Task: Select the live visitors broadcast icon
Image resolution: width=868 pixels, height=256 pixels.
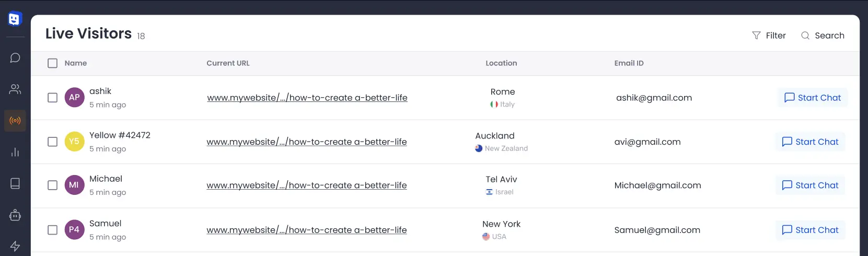Action: (x=15, y=121)
